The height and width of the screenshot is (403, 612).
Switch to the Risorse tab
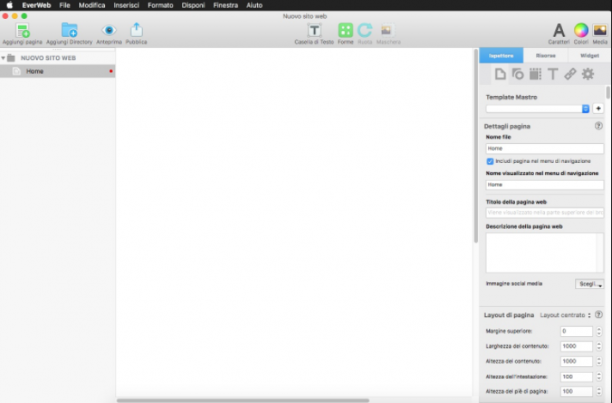(x=545, y=55)
